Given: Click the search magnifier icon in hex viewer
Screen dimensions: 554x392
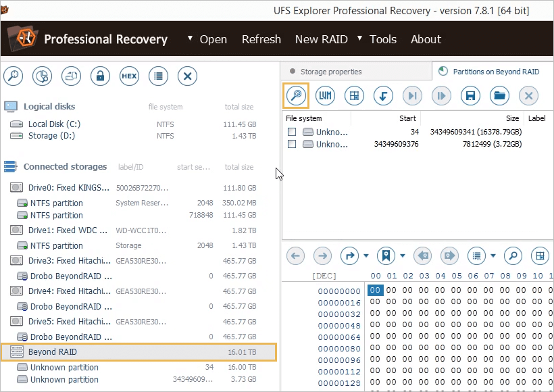Looking at the screenshot, I should click(x=513, y=255).
